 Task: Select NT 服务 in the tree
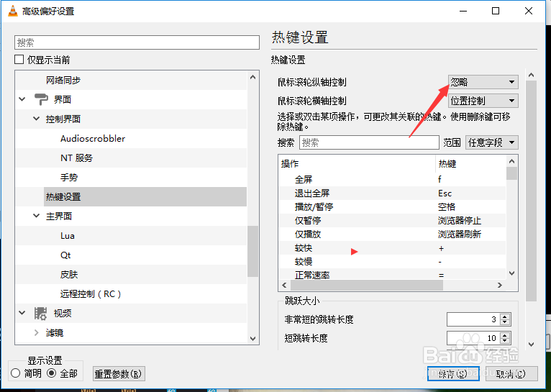click(76, 158)
